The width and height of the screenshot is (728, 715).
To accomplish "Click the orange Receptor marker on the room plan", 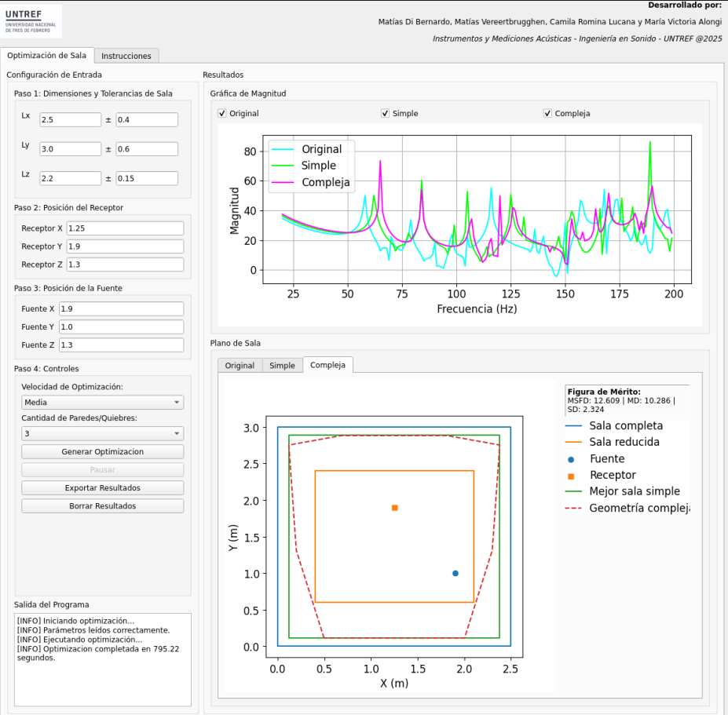I will 395,508.
